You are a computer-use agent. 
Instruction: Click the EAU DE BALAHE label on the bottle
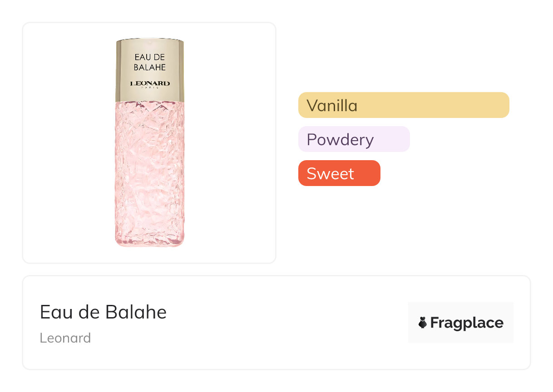pos(150,62)
